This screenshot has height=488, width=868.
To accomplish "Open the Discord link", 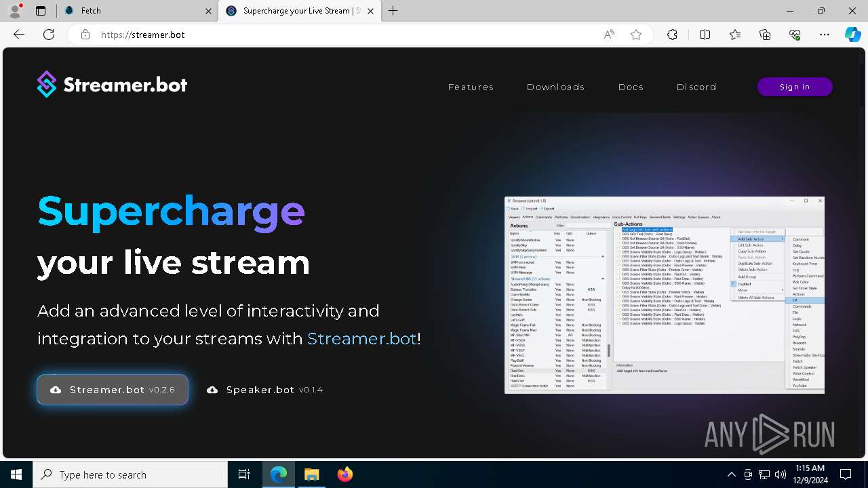I will pyautogui.click(x=696, y=87).
